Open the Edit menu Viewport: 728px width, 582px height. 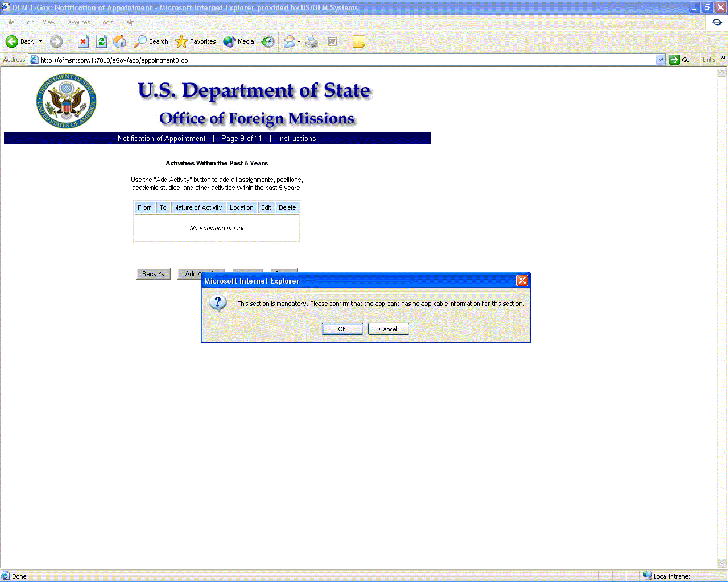(28, 22)
